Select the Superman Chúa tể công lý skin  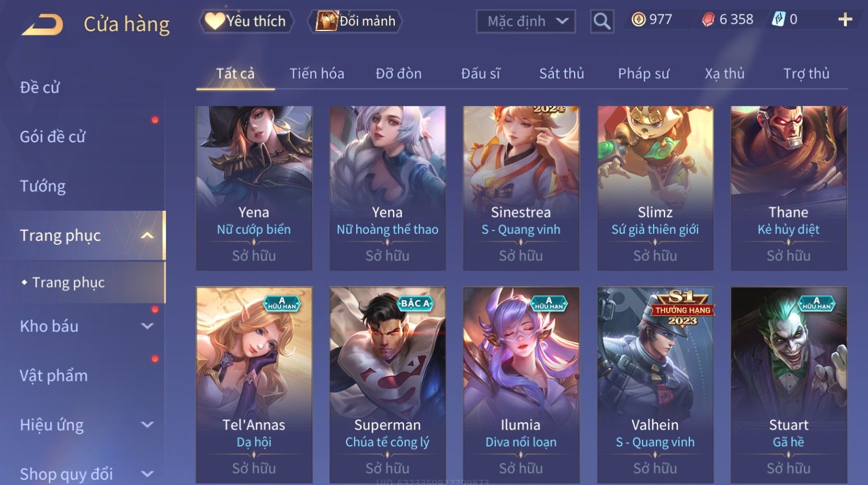point(387,385)
